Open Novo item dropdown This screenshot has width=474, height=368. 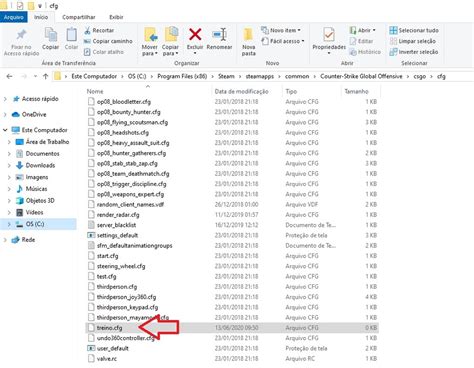tap(281, 30)
